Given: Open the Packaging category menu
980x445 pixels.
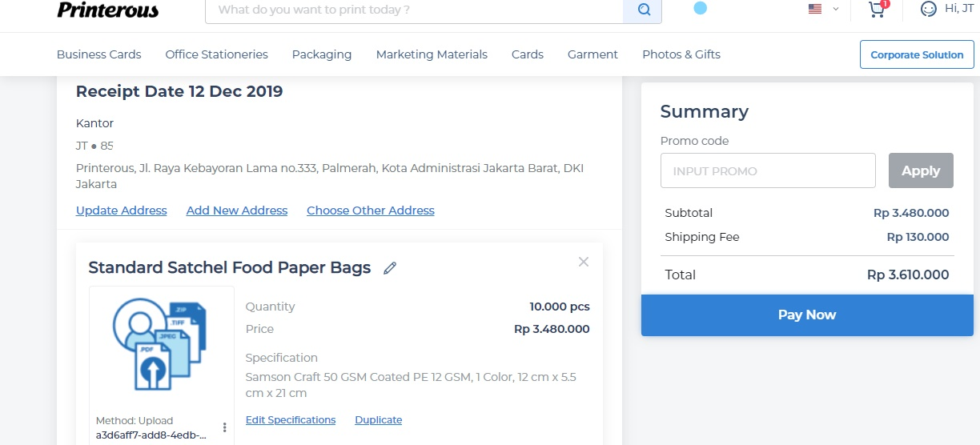Looking at the screenshot, I should tap(321, 54).
